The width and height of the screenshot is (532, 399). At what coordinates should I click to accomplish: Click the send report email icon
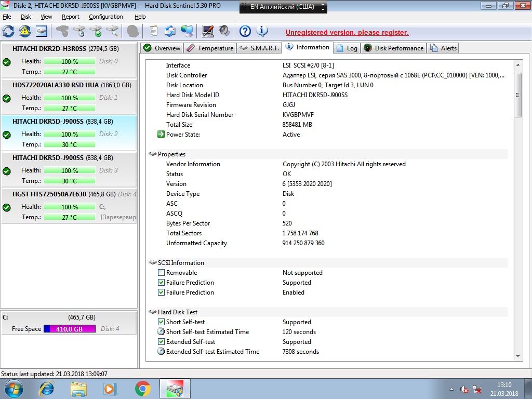click(170, 31)
